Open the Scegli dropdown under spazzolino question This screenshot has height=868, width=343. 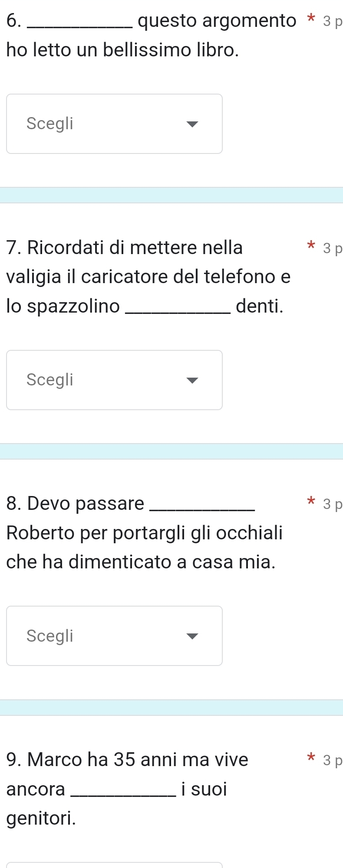(x=114, y=380)
